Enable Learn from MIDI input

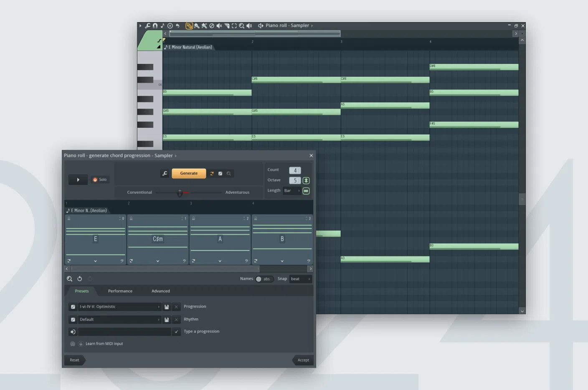[x=81, y=344]
